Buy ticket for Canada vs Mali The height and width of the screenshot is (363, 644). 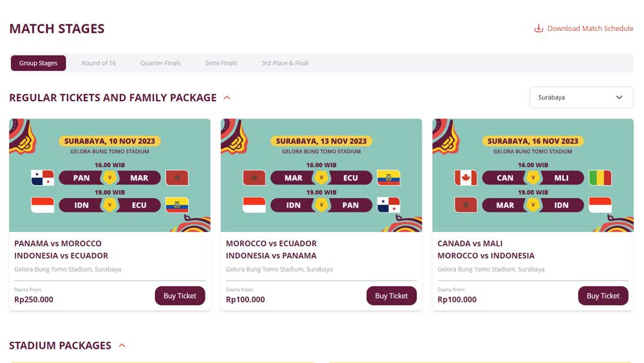pyautogui.click(x=603, y=296)
